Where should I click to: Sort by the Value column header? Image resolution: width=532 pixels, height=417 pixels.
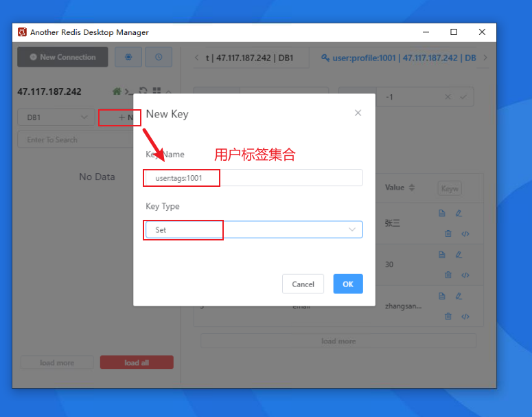tap(400, 188)
